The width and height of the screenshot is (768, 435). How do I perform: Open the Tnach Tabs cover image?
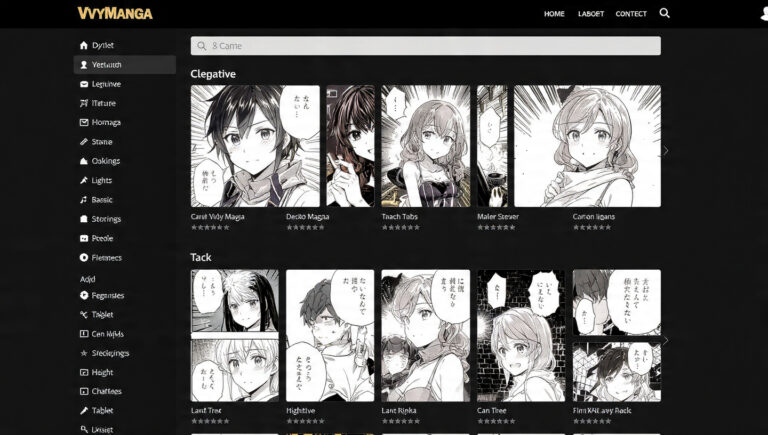point(426,146)
